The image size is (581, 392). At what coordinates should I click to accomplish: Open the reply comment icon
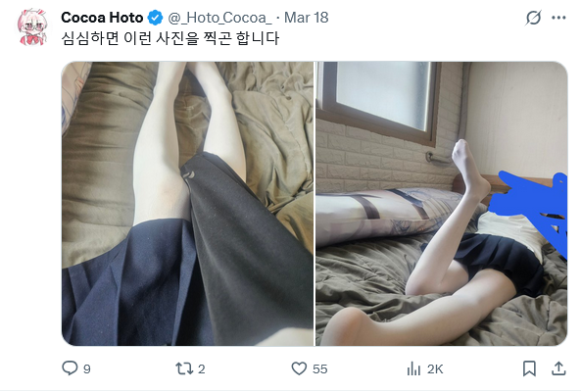point(70,368)
